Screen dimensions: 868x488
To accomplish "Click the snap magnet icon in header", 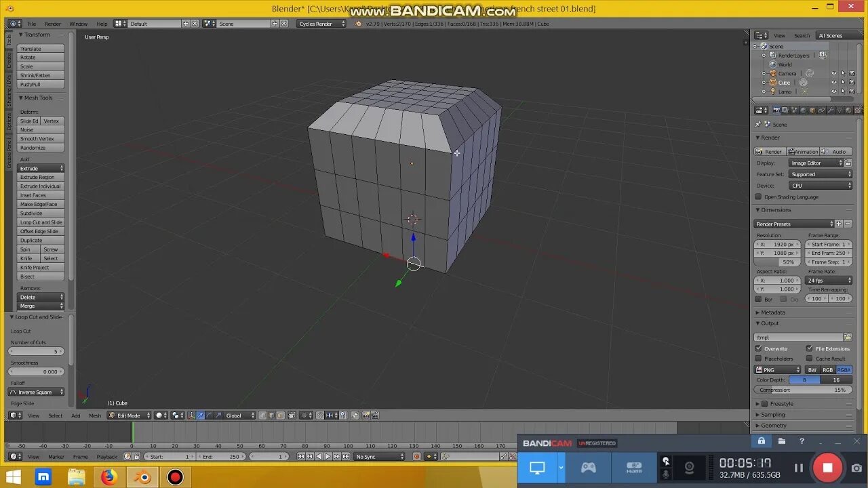I will (x=319, y=415).
